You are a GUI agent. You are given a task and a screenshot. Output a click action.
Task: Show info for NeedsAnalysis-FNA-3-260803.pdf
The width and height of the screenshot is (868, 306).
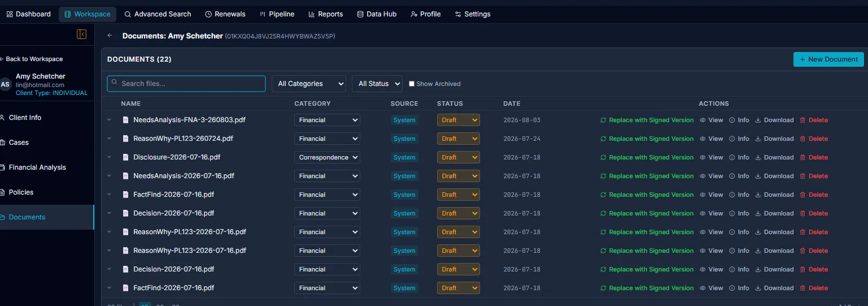739,120
